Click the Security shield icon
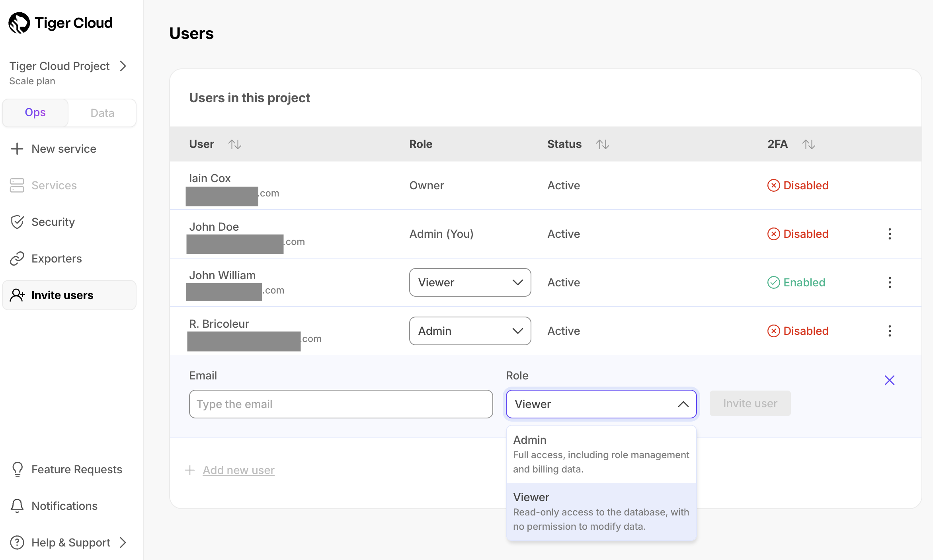This screenshot has height=560, width=933. (x=17, y=222)
